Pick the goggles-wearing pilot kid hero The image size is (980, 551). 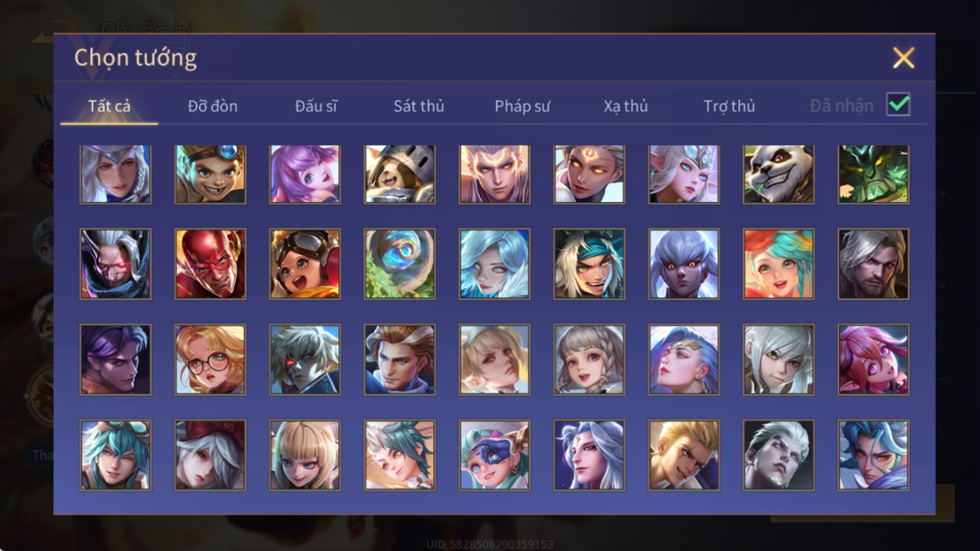point(305,264)
